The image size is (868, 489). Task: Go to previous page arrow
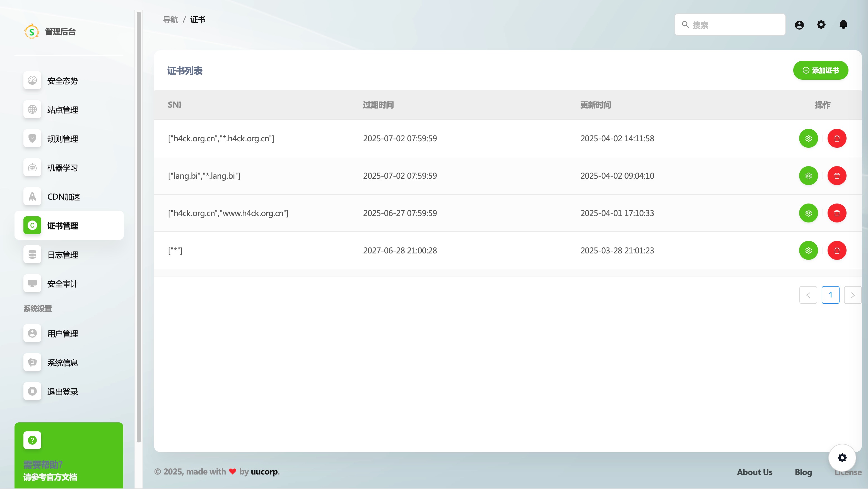808,295
